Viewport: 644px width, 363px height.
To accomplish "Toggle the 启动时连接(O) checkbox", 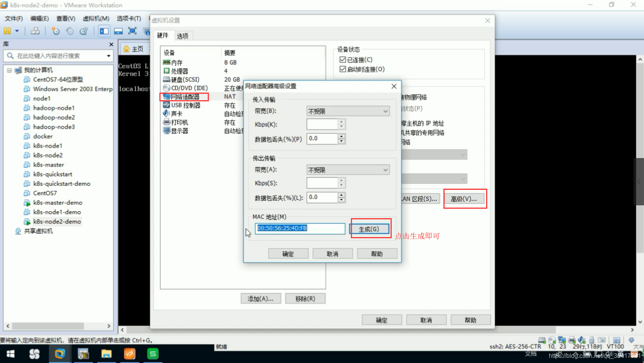I will pyautogui.click(x=343, y=69).
